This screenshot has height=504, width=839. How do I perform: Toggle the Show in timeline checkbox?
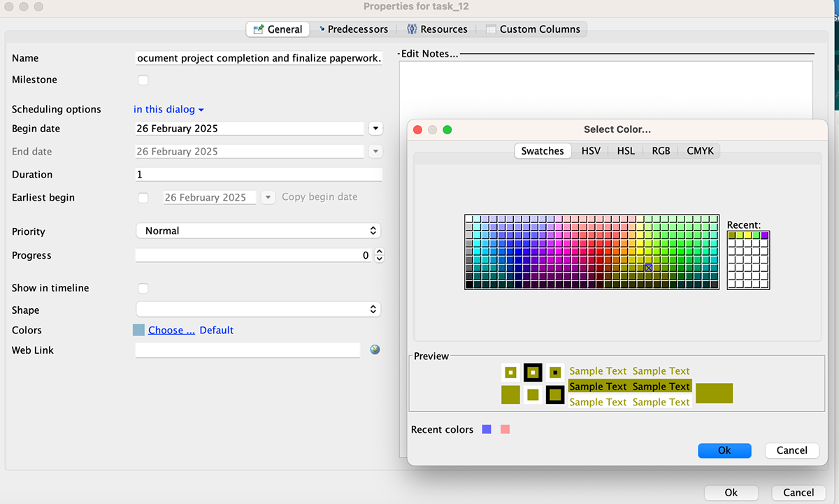click(x=143, y=288)
